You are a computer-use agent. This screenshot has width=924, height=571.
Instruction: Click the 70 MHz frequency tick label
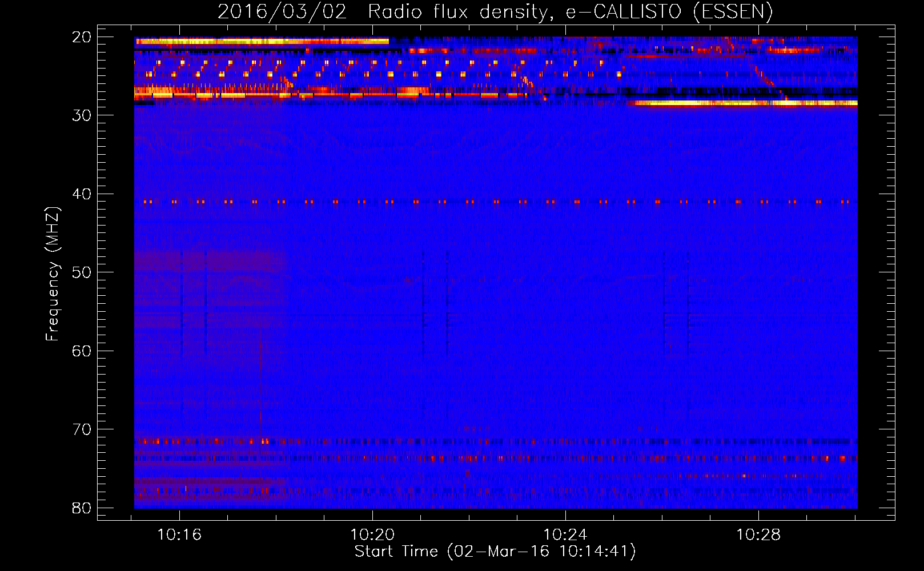pyautogui.click(x=82, y=429)
